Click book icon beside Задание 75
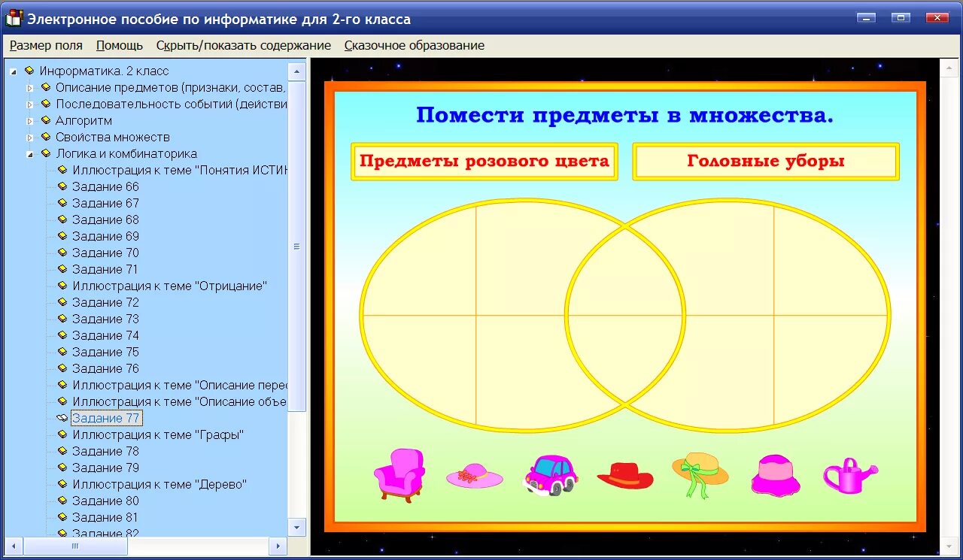Screen dimensions: 963x560 (x=62, y=352)
